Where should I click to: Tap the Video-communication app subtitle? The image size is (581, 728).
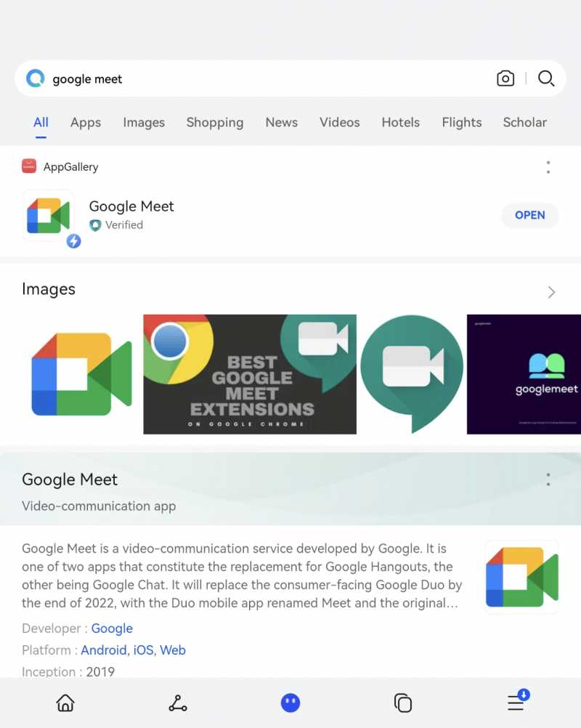point(99,506)
